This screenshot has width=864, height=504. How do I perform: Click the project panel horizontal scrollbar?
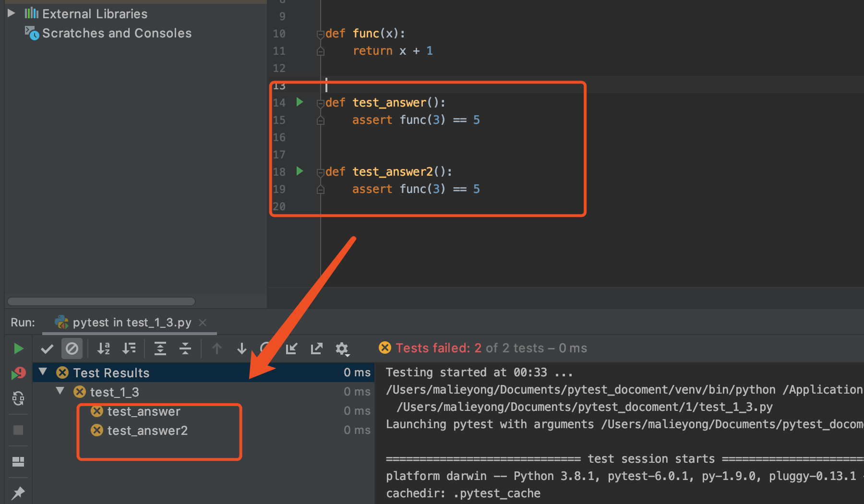[x=101, y=301]
